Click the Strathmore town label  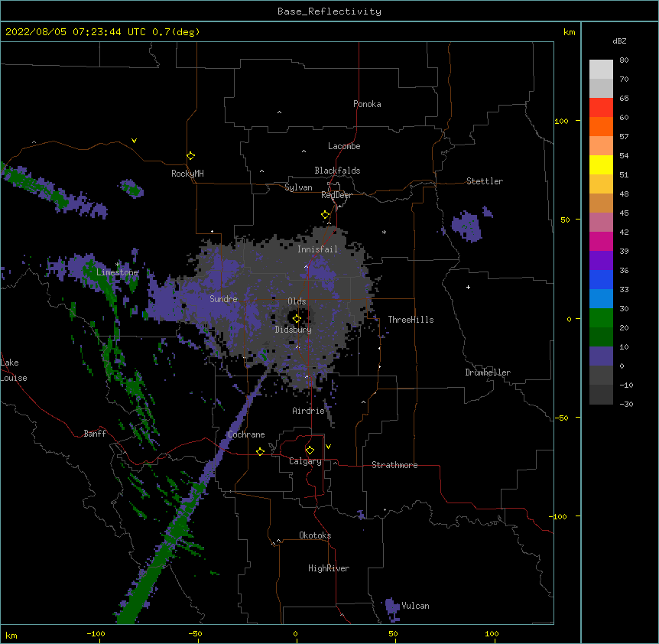coord(394,465)
